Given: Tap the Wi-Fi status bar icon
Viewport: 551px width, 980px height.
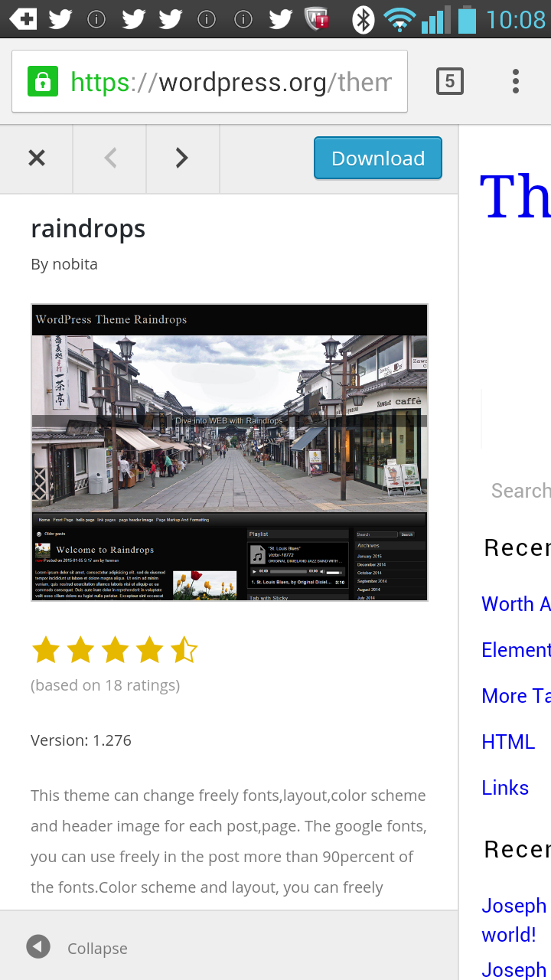Looking at the screenshot, I should coord(399,19).
